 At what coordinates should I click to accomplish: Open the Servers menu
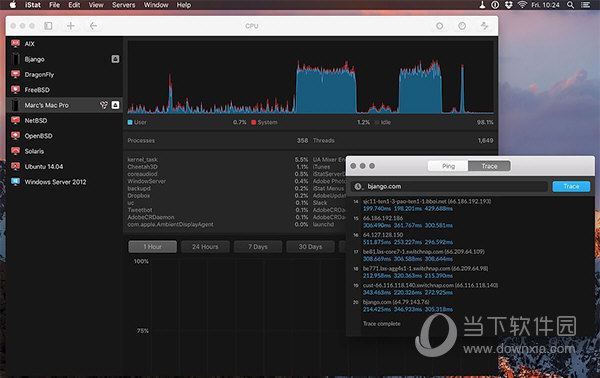coord(123,5)
